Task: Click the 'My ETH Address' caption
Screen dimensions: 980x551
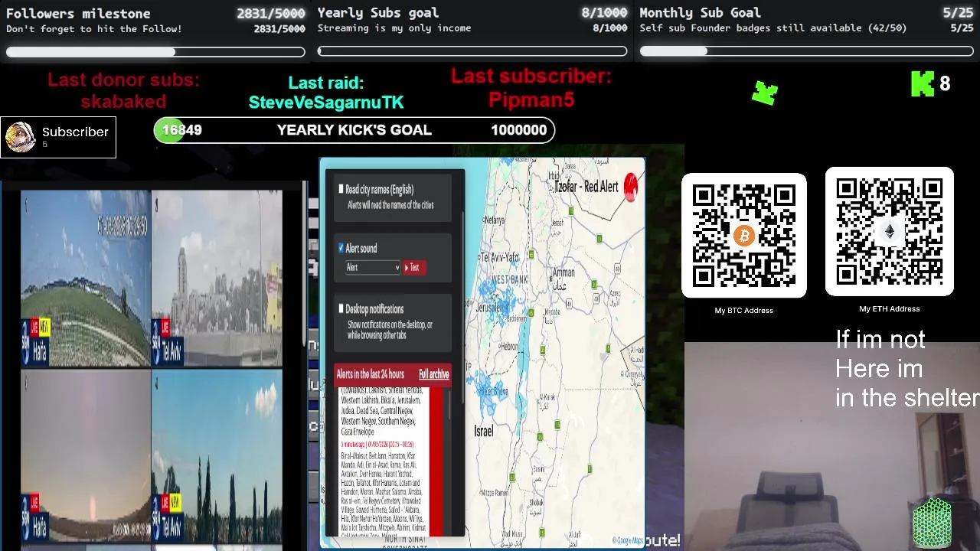Action: click(x=890, y=309)
